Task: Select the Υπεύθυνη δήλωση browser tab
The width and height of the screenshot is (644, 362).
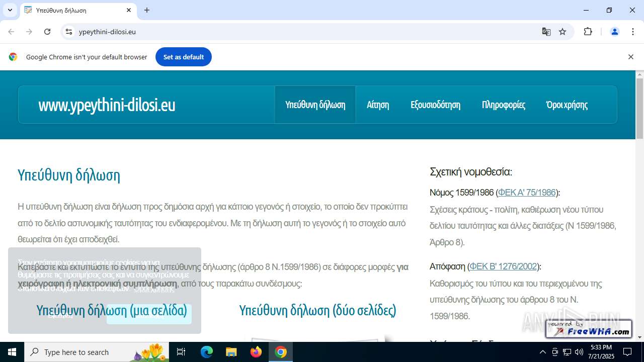Action: tap(78, 10)
